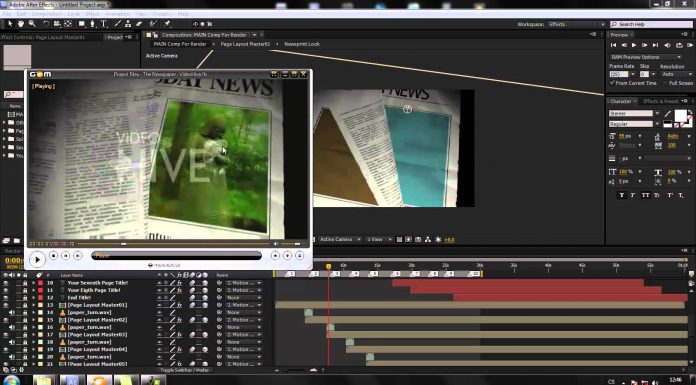
Task: Open the RAM Preview Options dropdown
Action: [645, 57]
